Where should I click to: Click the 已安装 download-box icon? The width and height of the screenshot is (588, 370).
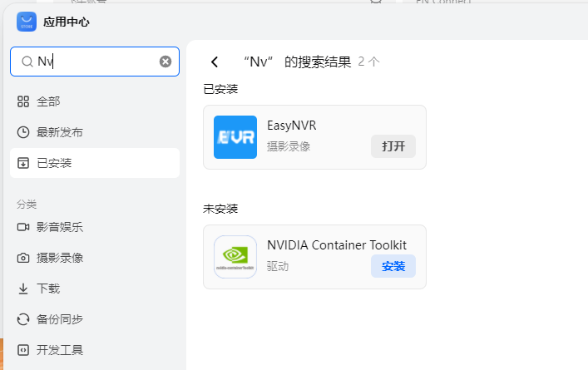23,163
